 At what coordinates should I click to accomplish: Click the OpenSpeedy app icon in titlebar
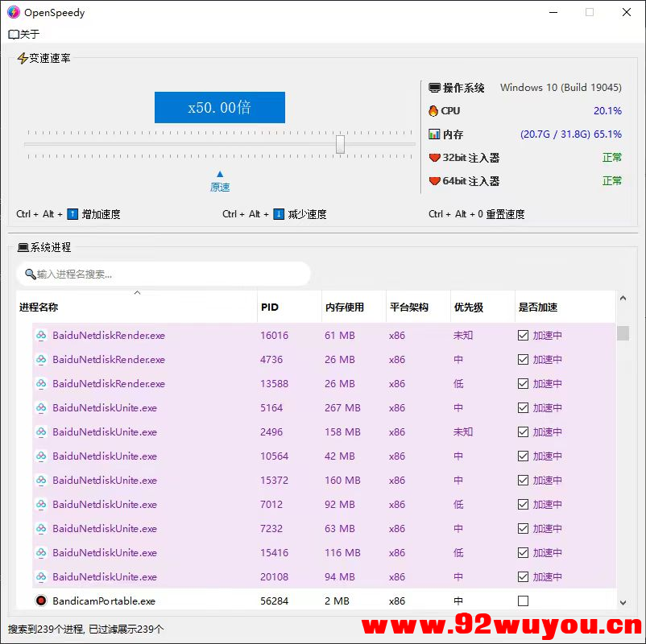(x=14, y=12)
